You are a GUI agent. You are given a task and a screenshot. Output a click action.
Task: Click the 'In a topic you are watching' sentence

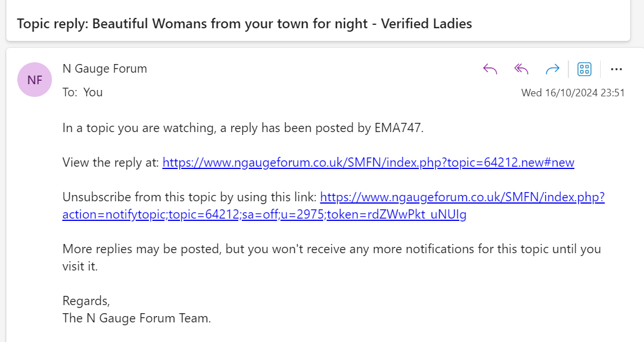click(x=243, y=128)
